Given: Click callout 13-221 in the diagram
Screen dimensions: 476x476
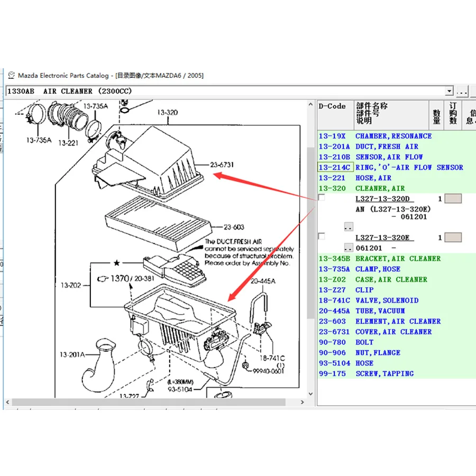Looking at the screenshot, I should pos(68,143).
